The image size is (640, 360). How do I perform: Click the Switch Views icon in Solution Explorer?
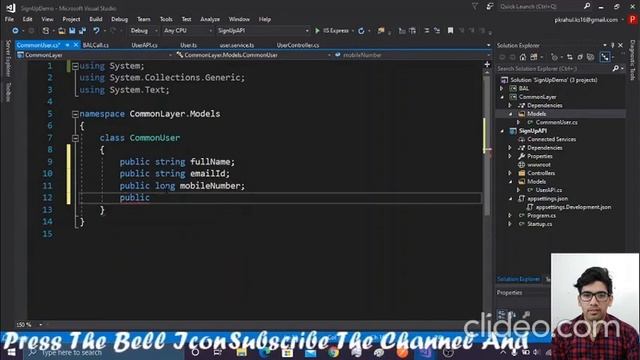pos(533,57)
